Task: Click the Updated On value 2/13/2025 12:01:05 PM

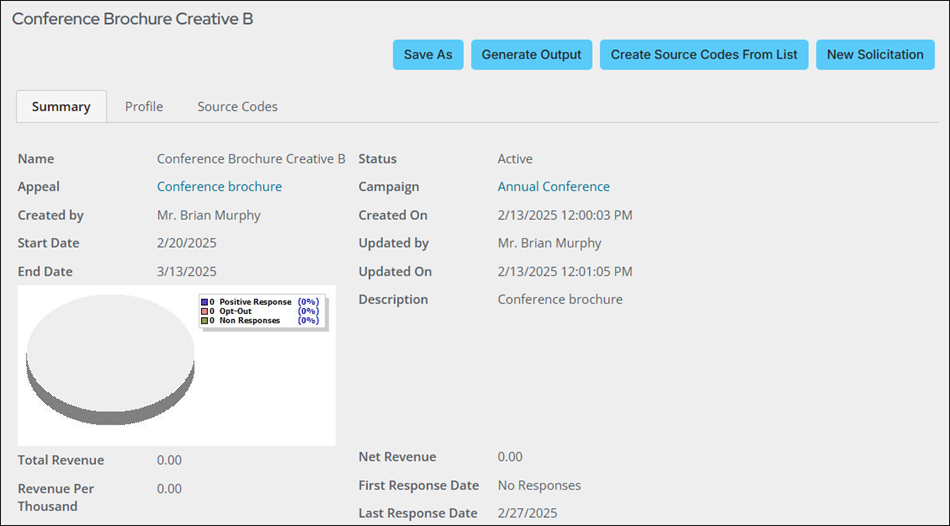Action: 565,271
